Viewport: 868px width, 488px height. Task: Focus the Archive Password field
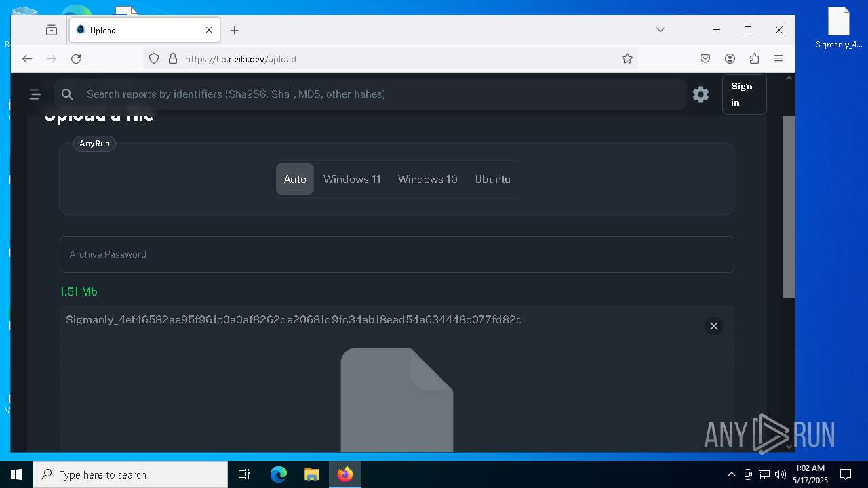point(397,254)
